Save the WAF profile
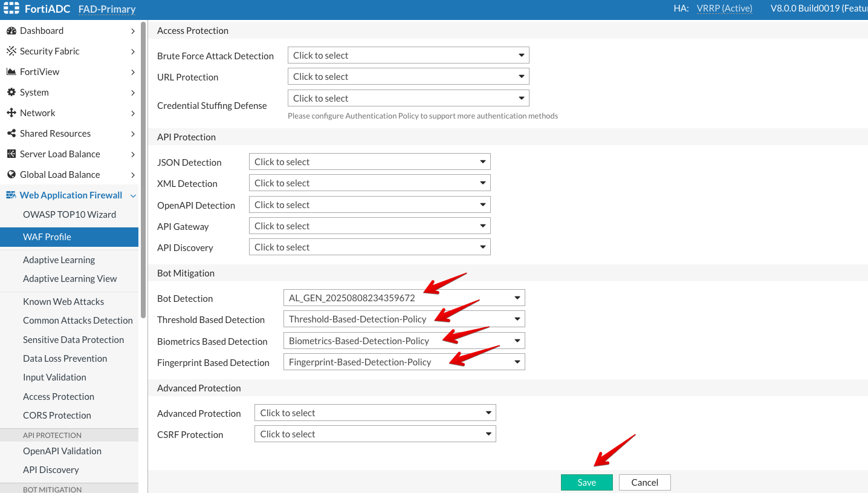The width and height of the screenshot is (868, 493). 586,482
